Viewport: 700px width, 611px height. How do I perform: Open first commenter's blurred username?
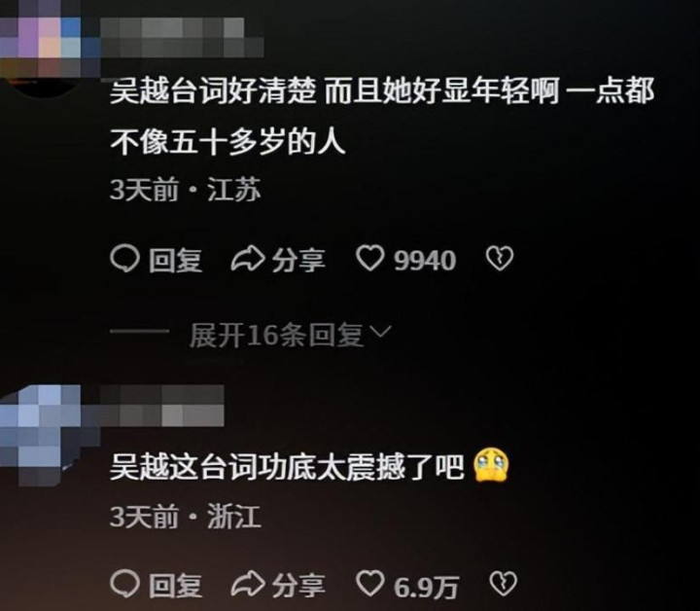pos(182,38)
